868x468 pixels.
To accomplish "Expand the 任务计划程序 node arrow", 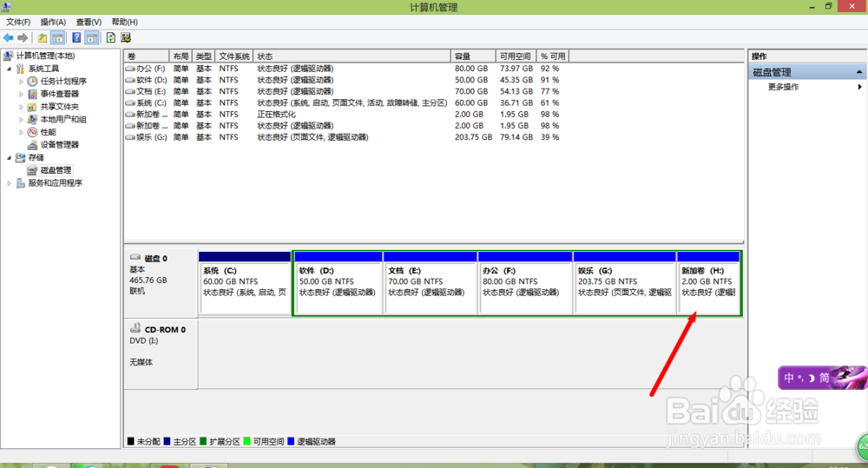I will (21, 82).
